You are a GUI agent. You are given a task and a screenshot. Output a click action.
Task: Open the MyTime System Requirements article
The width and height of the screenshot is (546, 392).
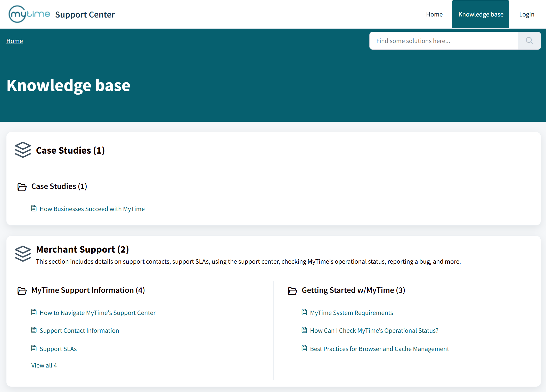pos(352,313)
